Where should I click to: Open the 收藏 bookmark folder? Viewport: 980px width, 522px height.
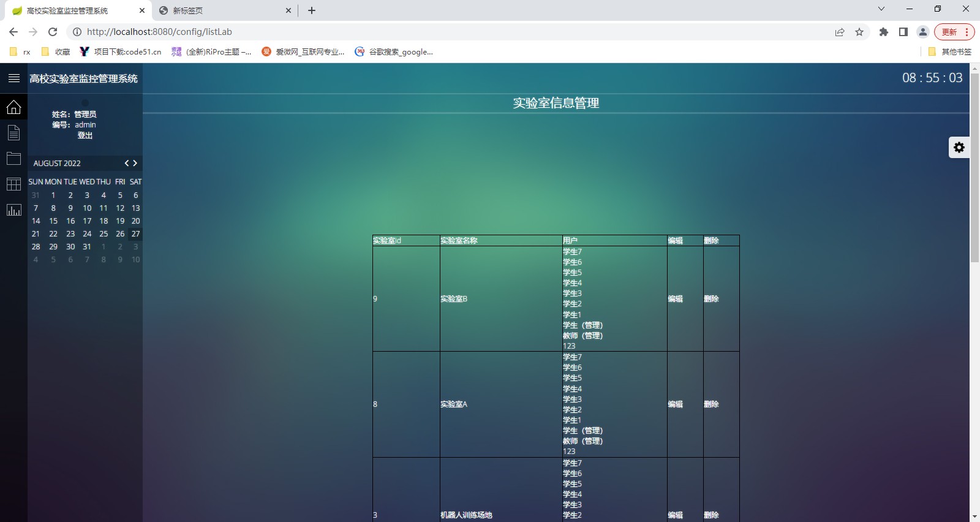(x=56, y=52)
